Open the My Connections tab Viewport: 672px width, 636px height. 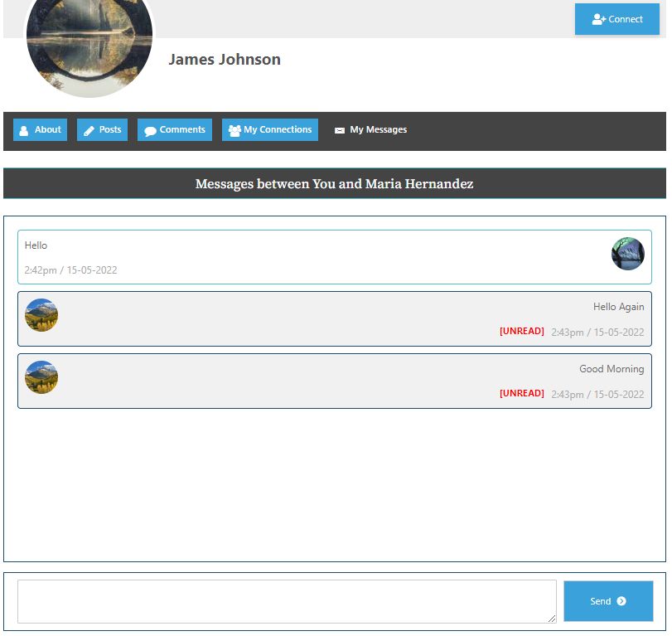click(x=270, y=129)
